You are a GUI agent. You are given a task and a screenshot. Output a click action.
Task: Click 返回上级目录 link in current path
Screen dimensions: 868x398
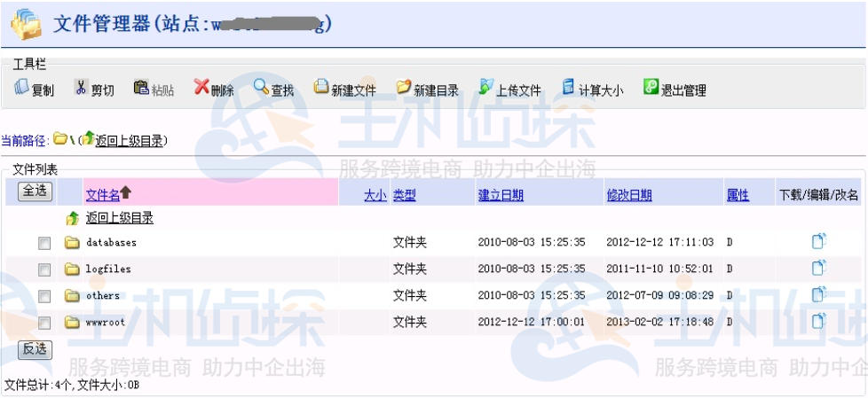point(130,140)
